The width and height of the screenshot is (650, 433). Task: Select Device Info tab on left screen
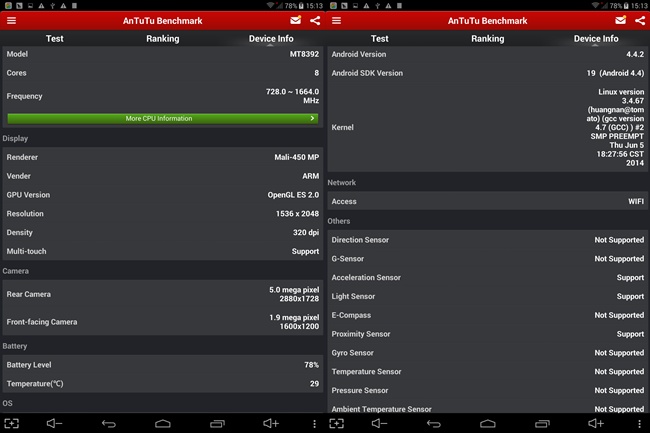[x=271, y=39]
